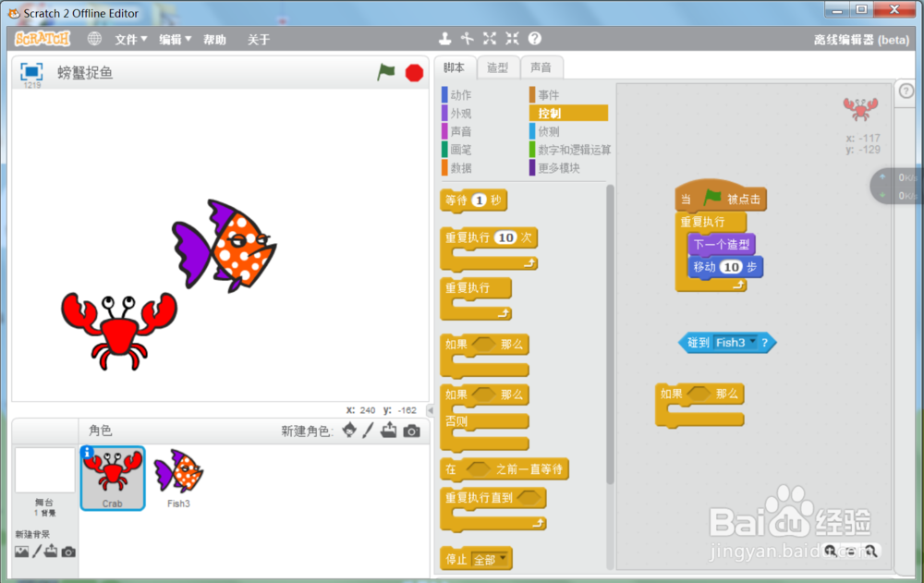Paint a new sprite brush icon
924x583 pixels.
(369, 431)
